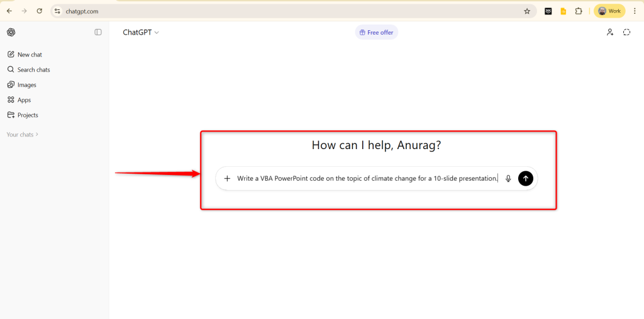The width and height of the screenshot is (644, 319).
Task: Select the chatgpt.com address bar
Action: (x=293, y=11)
